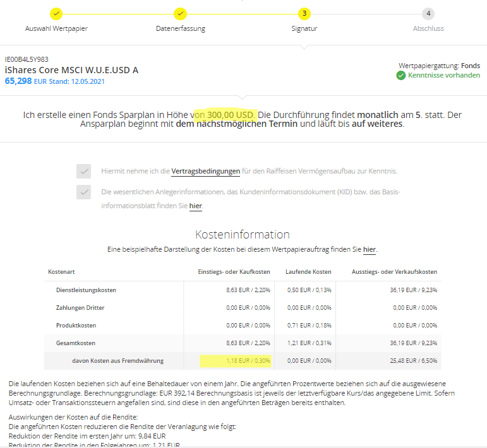Click the Kenntnisse vorhanden text
The image size is (487, 448).
coord(444,75)
